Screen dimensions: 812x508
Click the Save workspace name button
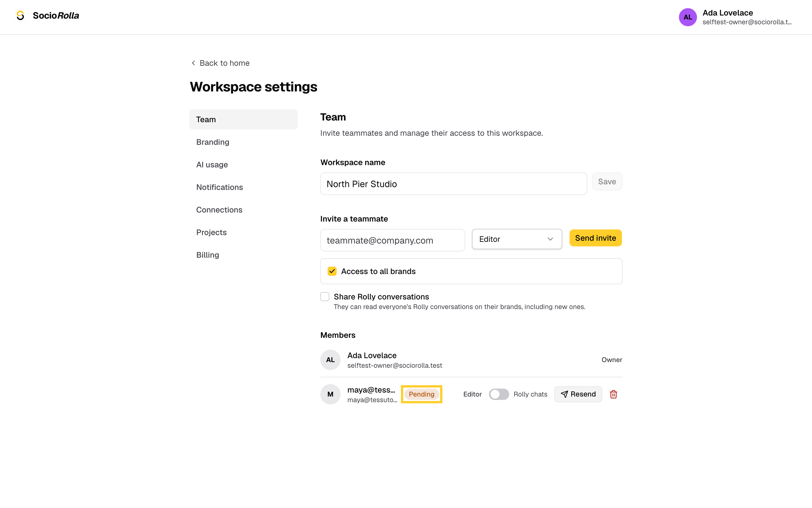[x=607, y=181]
